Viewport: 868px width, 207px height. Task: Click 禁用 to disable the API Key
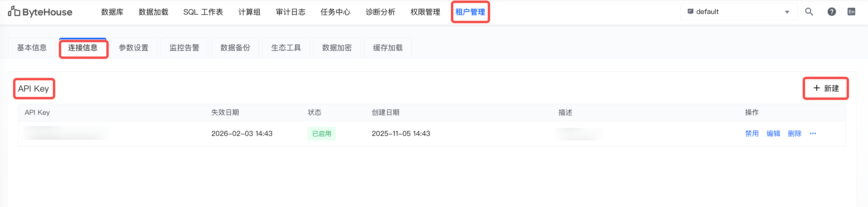752,134
